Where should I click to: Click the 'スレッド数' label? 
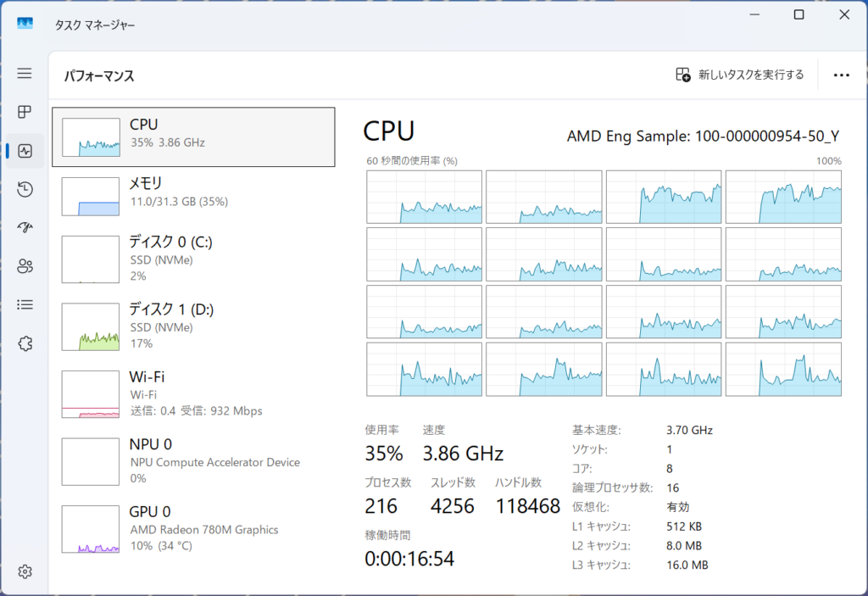[x=453, y=482]
